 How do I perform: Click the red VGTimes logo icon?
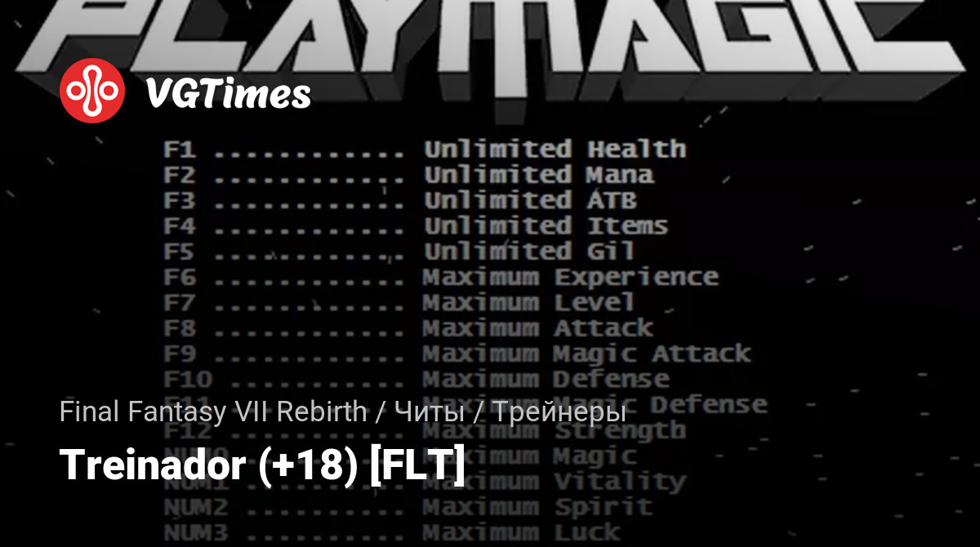click(92, 91)
